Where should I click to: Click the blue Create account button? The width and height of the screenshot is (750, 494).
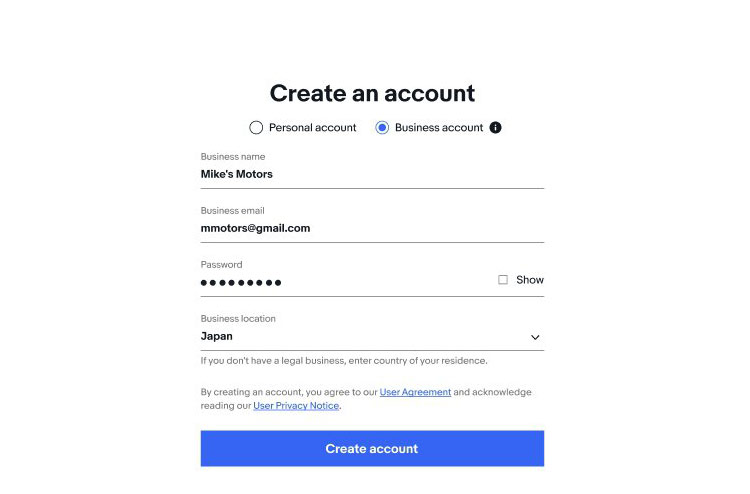tap(372, 449)
